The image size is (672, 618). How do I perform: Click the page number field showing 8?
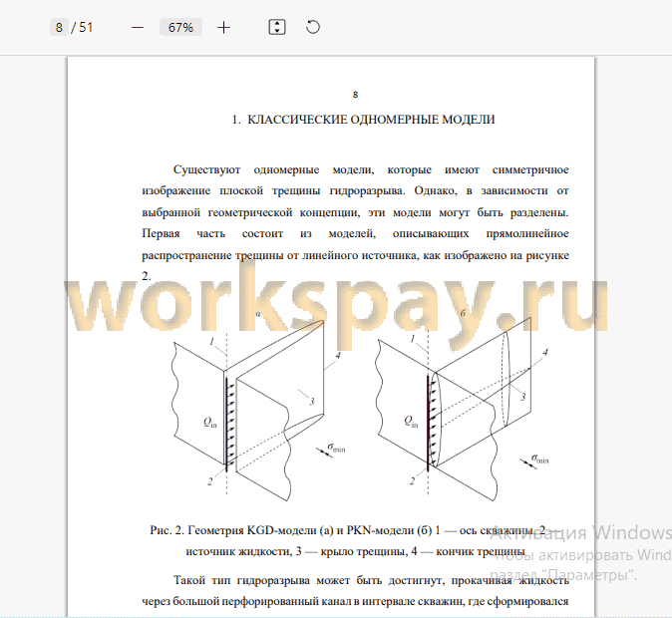[x=59, y=28]
